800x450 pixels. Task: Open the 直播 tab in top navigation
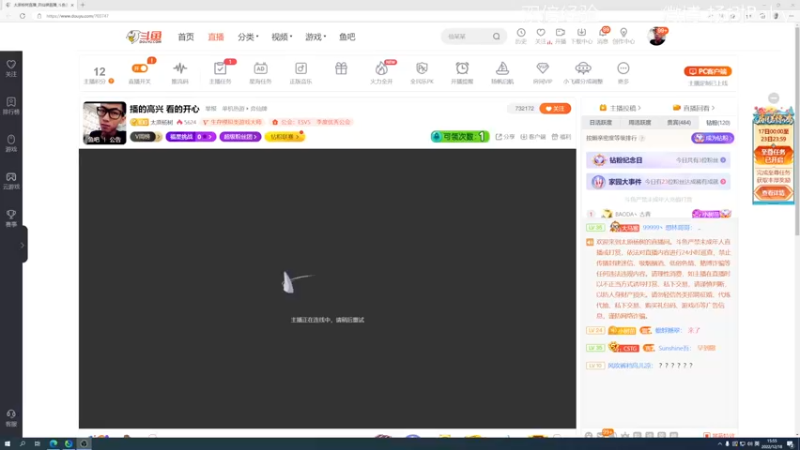pyautogui.click(x=216, y=37)
